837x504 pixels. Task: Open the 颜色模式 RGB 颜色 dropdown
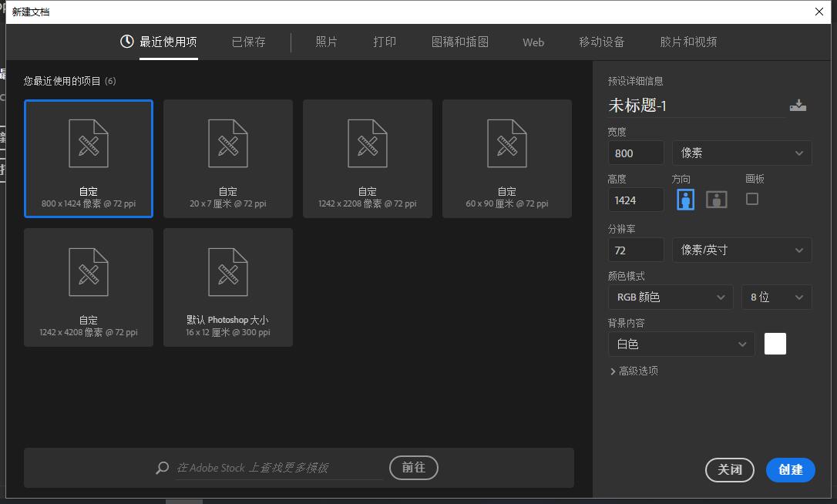tap(670, 297)
